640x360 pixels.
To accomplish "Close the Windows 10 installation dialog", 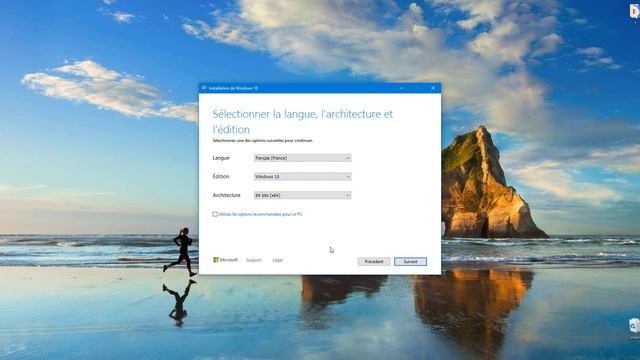I will (433, 88).
